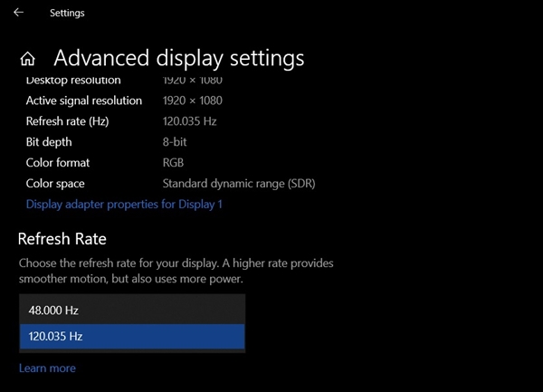This screenshot has height=392, width=543.
Task: Click the Advanced display settings heading
Action: click(x=178, y=59)
